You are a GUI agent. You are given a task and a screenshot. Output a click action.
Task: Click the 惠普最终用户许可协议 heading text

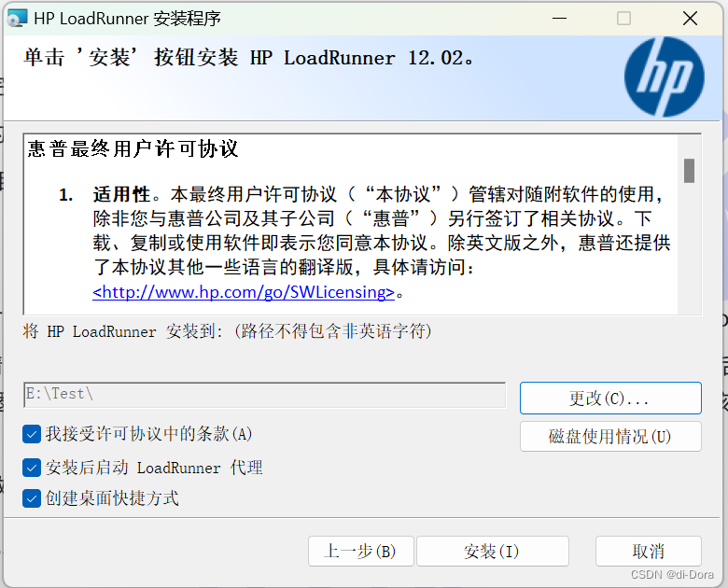coord(133,149)
